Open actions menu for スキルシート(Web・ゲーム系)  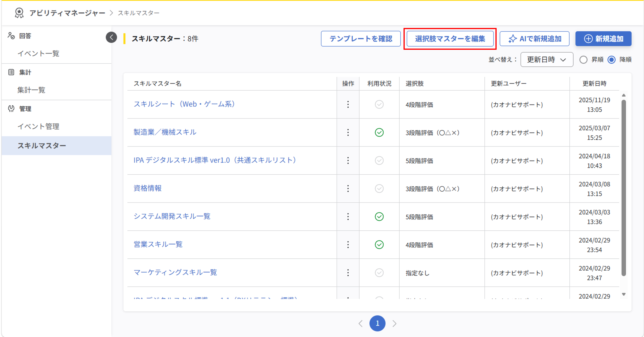(348, 104)
